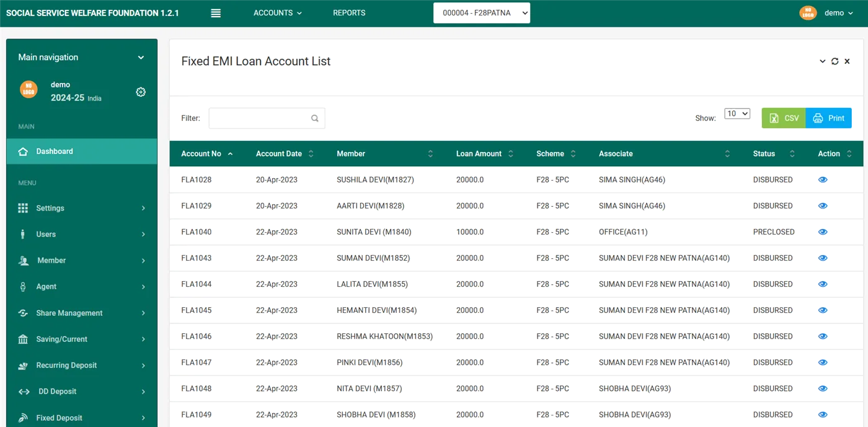Open the Show entries count dropdown
This screenshot has width=868, height=427.
(x=738, y=114)
